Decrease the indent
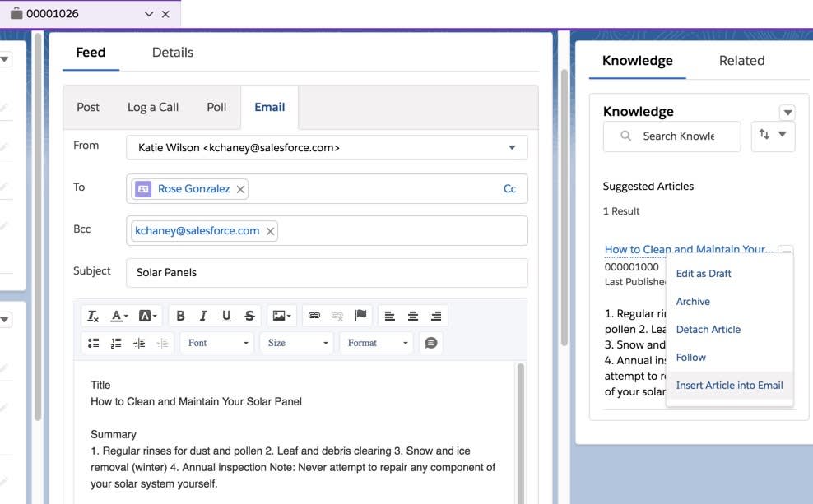Viewport: 813px width, 504px height. point(162,343)
